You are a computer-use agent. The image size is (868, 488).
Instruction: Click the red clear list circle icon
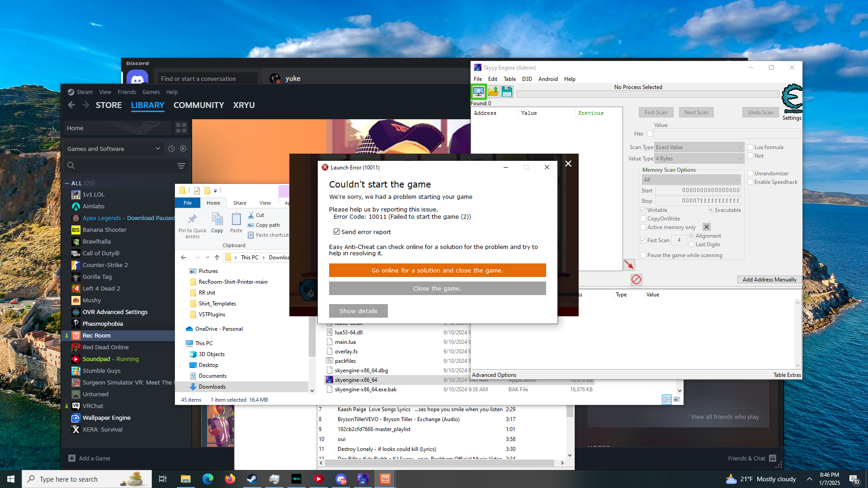pos(636,279)
